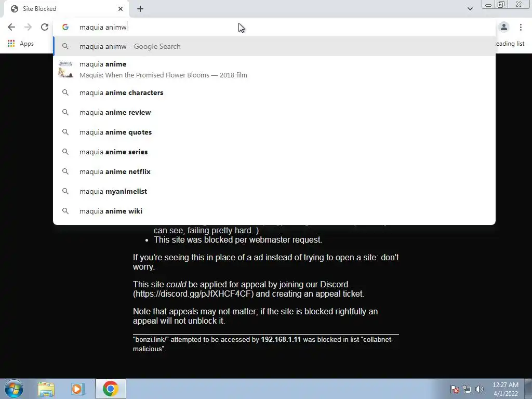Click the magnifier icon beside 'maquia anime review'
Image resolution: width=532 pixels, height=399 pixels.
65,112
